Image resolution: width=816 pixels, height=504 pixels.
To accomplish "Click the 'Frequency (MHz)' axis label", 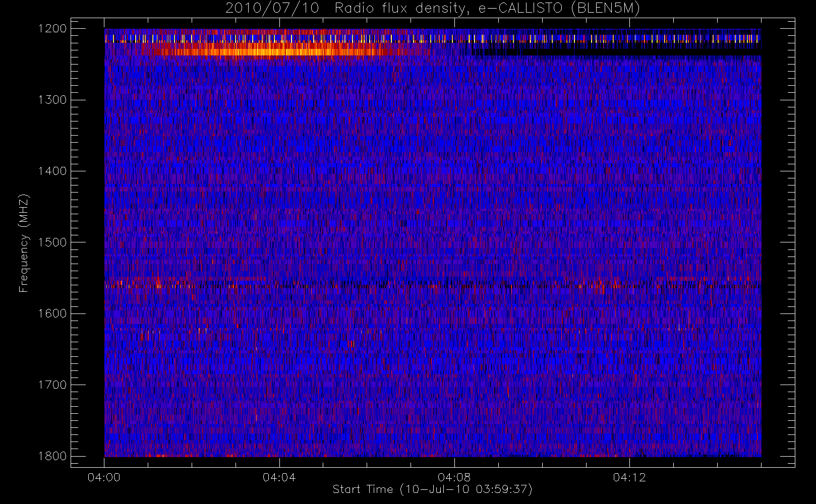I will coord(24,243).
